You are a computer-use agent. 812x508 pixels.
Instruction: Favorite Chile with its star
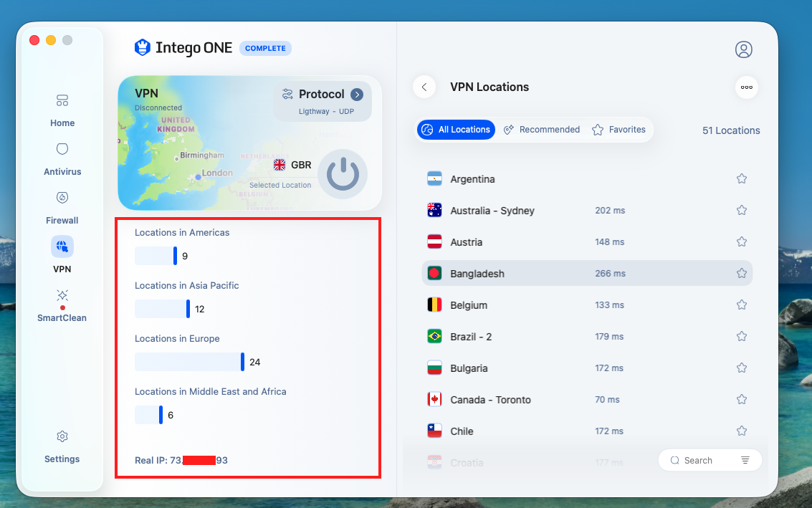tap(742, 431)
